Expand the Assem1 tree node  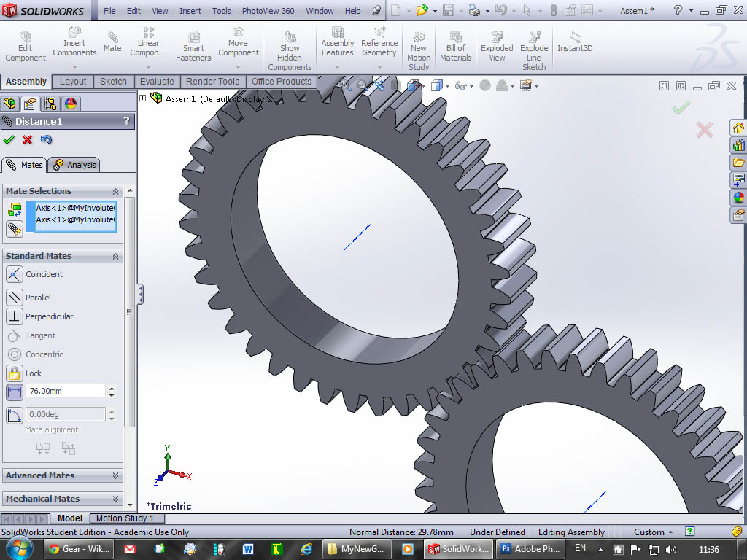[x=142, y=98]
